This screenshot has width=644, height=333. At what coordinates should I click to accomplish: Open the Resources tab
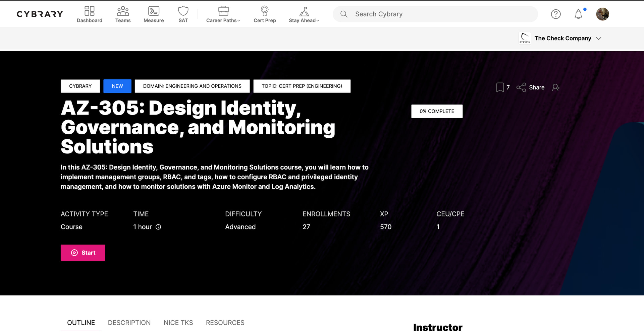pyautogui.click(x=225, y=323)
